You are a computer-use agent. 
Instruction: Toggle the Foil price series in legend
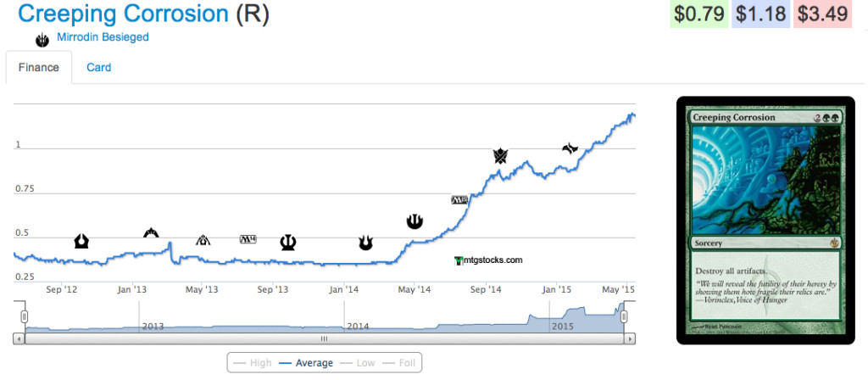click(x=398, y=363)
